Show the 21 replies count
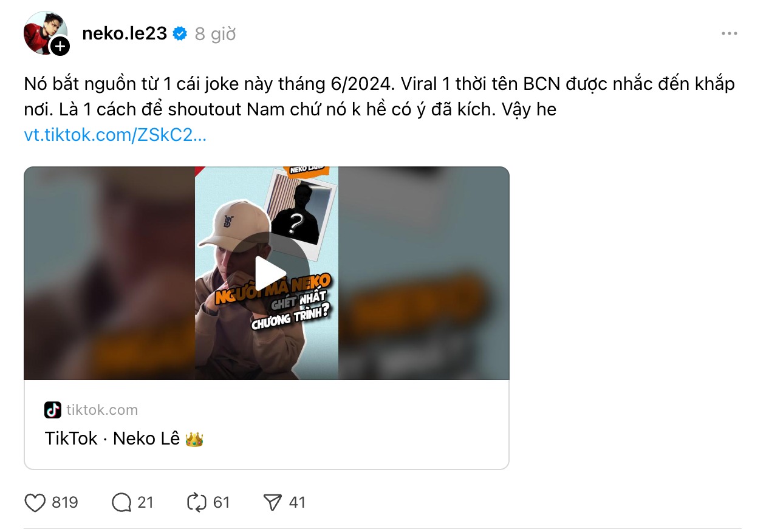Screen dimensions: 769x532 click(x=145, y=503)
